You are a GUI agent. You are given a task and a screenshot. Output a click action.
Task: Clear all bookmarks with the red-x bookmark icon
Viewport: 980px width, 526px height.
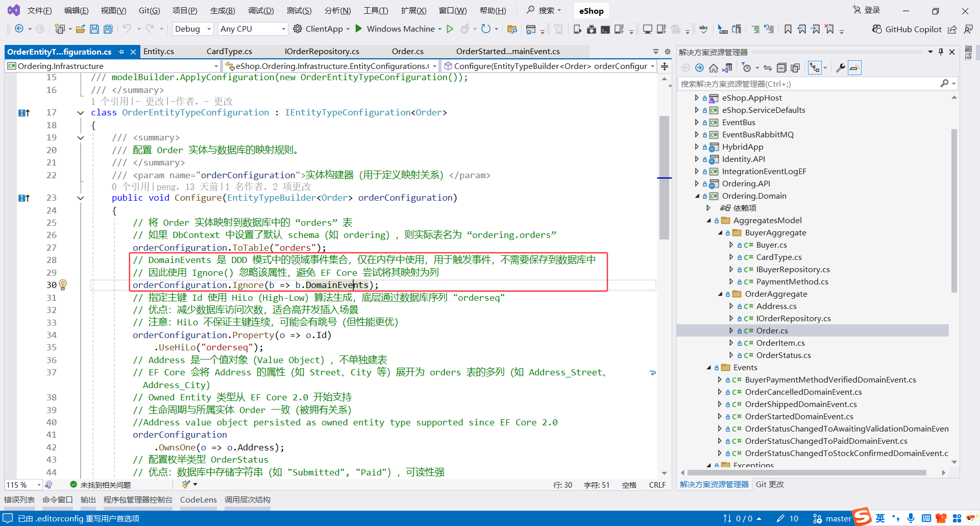point(829,29)
